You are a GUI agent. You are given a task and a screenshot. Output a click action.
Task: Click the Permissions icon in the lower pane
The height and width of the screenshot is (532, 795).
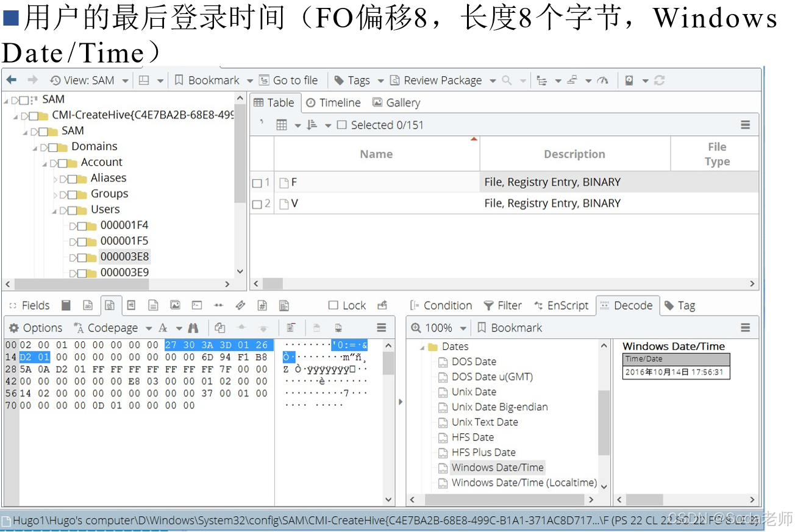point(240,305)
